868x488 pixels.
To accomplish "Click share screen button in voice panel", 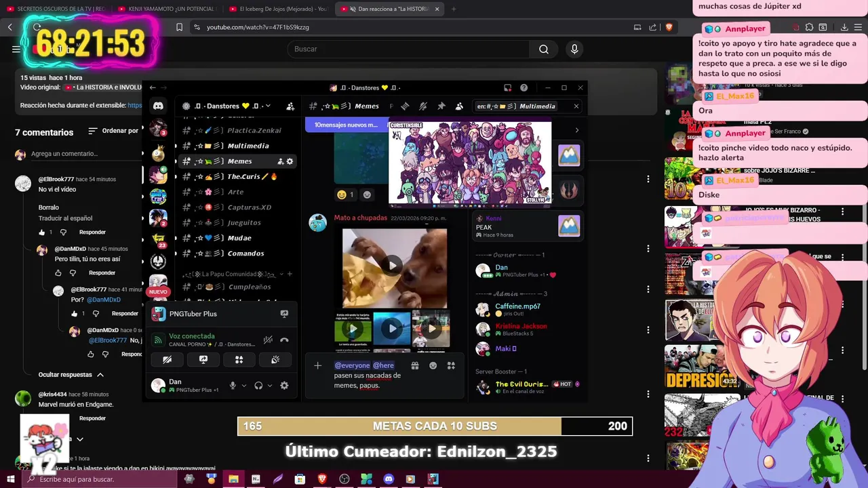I will (x=203, y=360).
